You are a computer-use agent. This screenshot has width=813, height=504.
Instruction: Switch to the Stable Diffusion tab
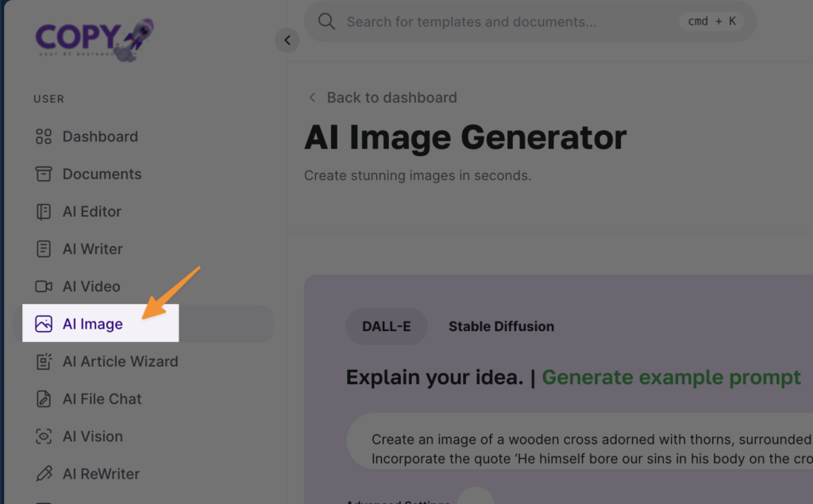[501, 326]
